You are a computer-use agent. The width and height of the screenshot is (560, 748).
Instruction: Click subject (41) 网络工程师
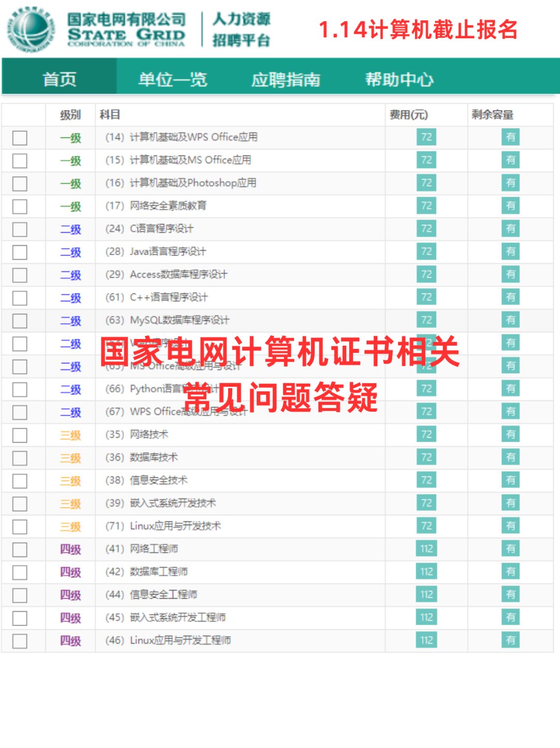(x=142, y=549)
